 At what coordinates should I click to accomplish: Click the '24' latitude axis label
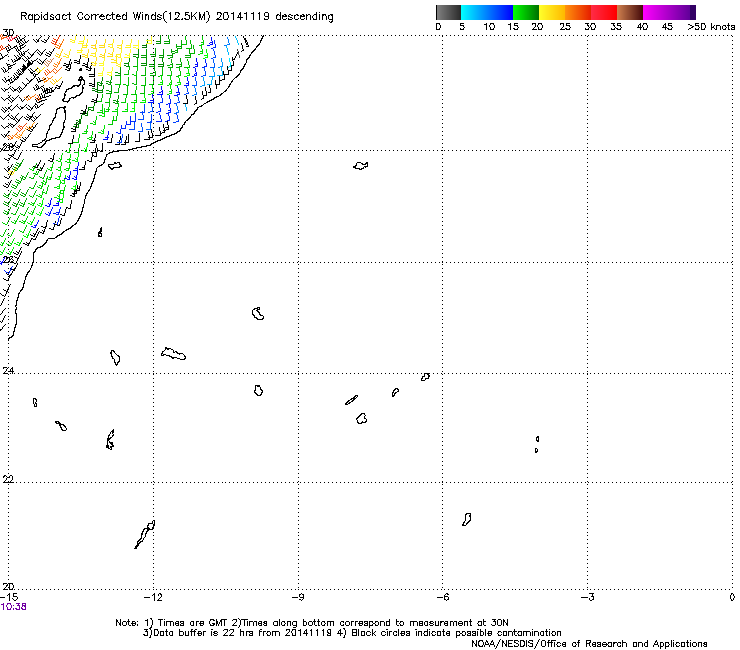point(8,371)
